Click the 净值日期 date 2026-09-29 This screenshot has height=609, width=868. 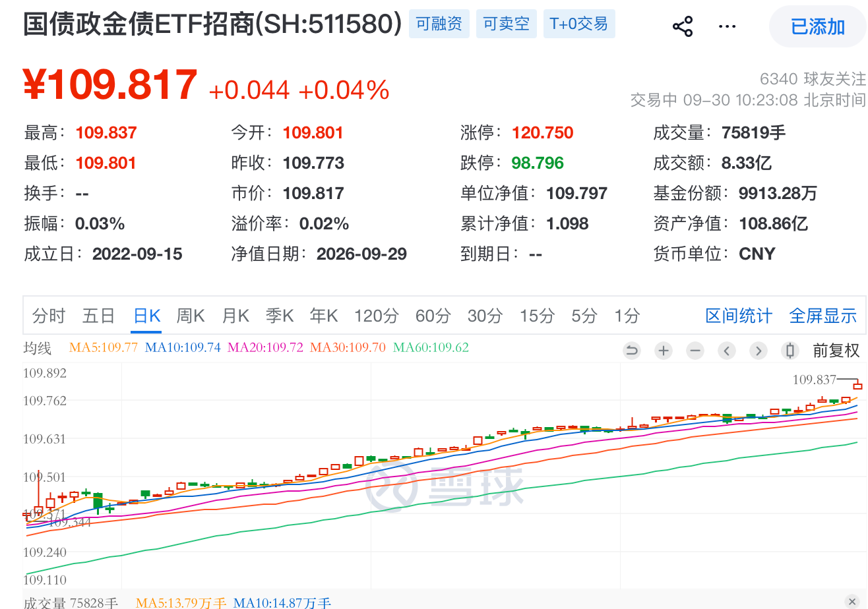coord(361,254)
